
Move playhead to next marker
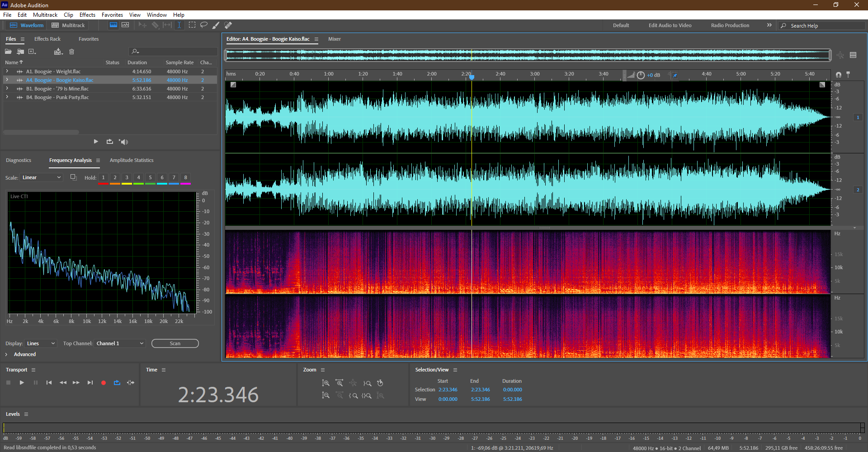pyautogui.click(x=90, y=383)
